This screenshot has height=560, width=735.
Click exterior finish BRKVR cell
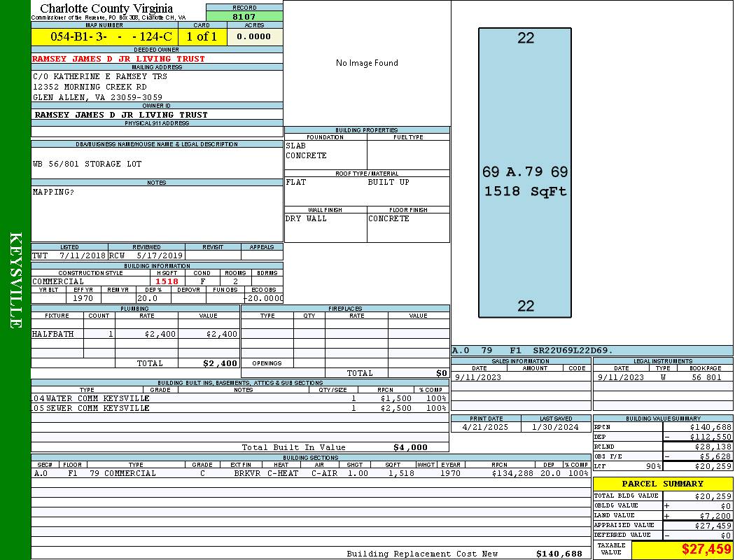[x=247, y=473]
